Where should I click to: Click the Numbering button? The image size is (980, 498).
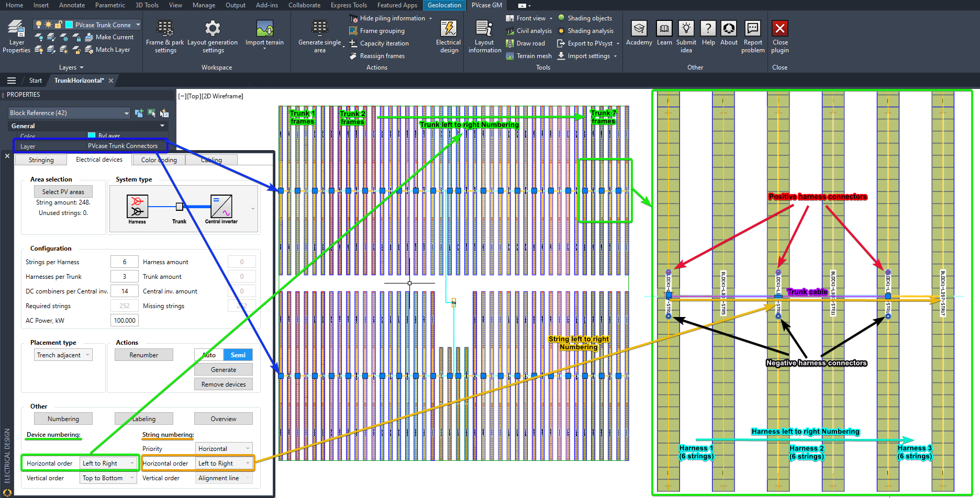pos(63,418)
